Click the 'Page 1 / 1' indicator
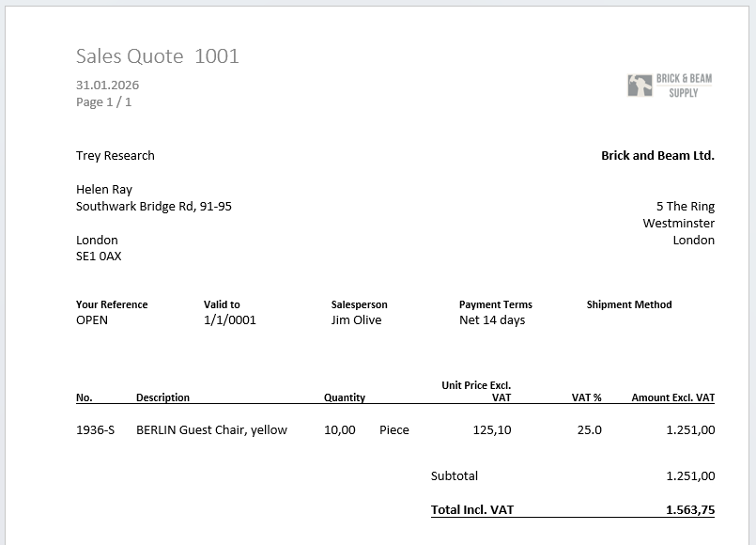Screen dimensions: 756x545 [x=103, y=102]
